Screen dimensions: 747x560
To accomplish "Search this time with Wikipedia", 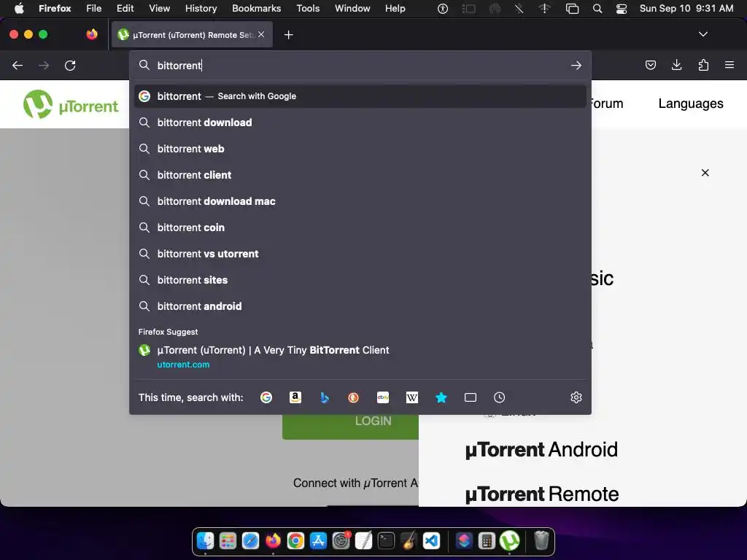I will click(x=412, y=397).
